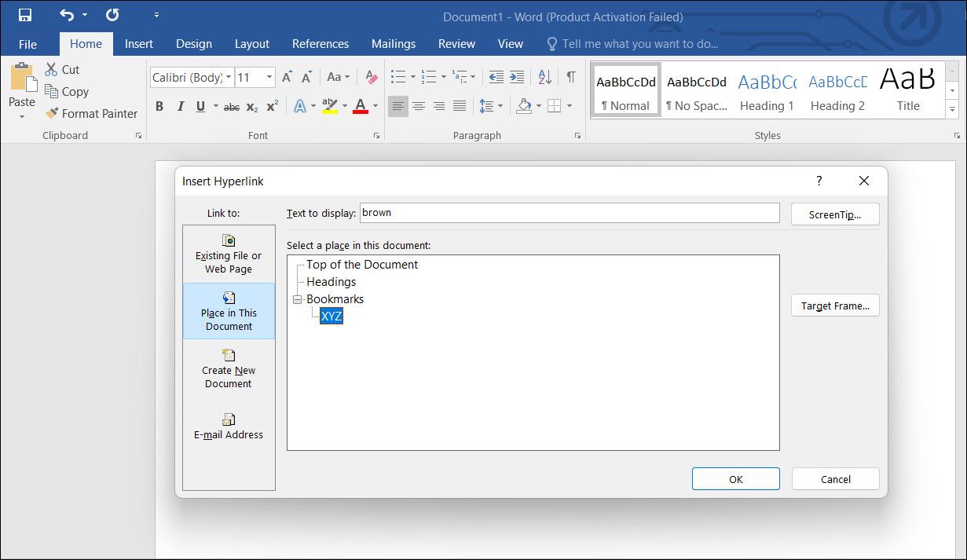
Task: Switch to the Insert tab
Action: [139, 44]
